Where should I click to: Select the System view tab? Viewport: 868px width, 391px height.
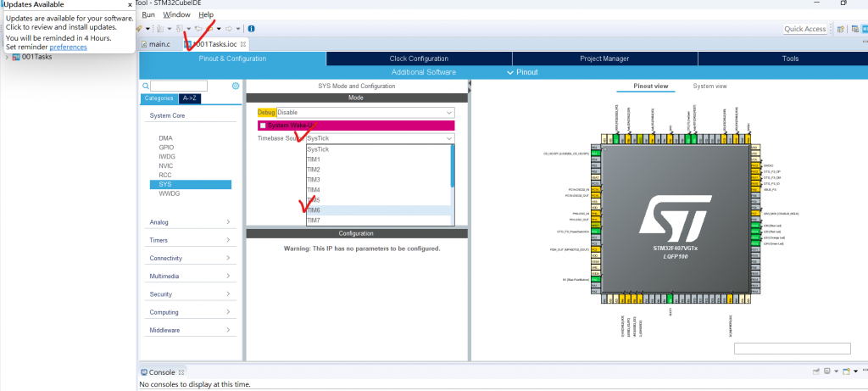click(709, 87)
